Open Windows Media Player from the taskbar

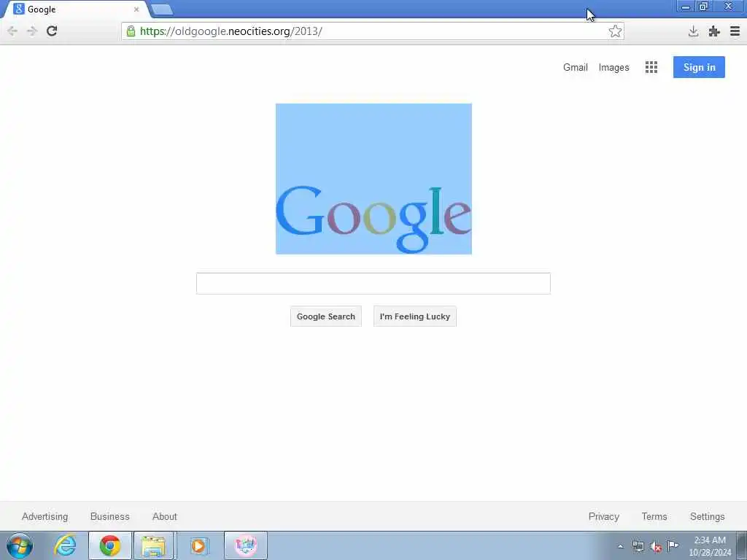199,545
